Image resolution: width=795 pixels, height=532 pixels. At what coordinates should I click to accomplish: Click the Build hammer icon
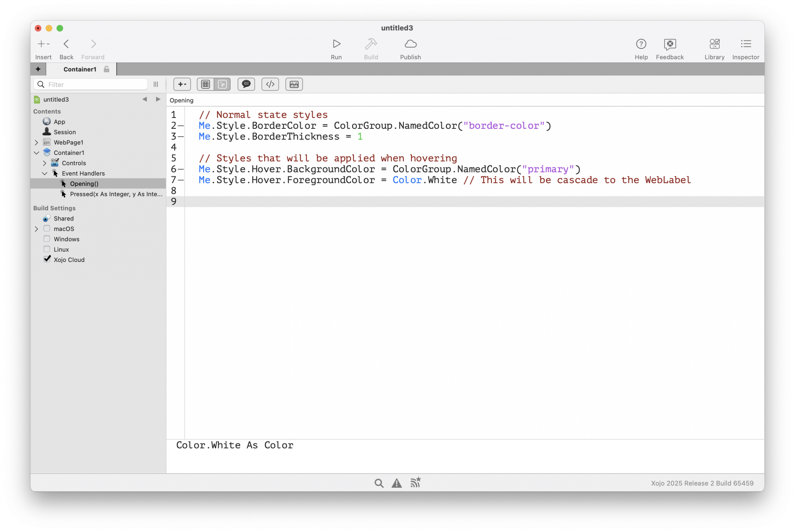[371, 44]
